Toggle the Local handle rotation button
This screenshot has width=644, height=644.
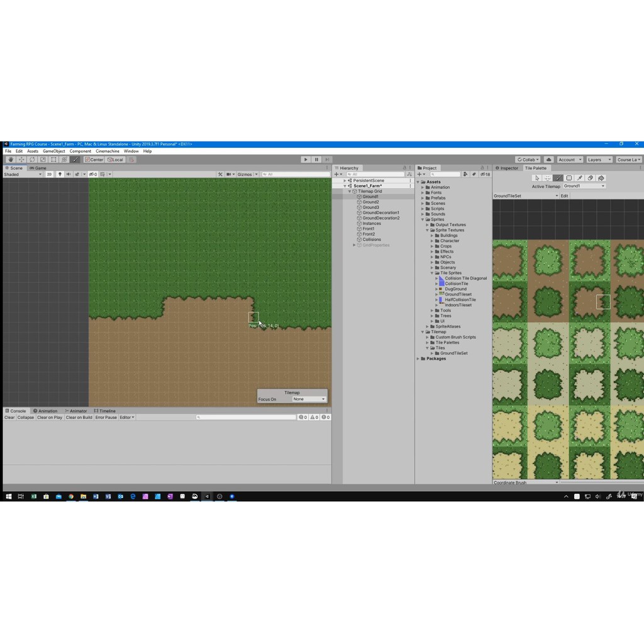point(116,159)
